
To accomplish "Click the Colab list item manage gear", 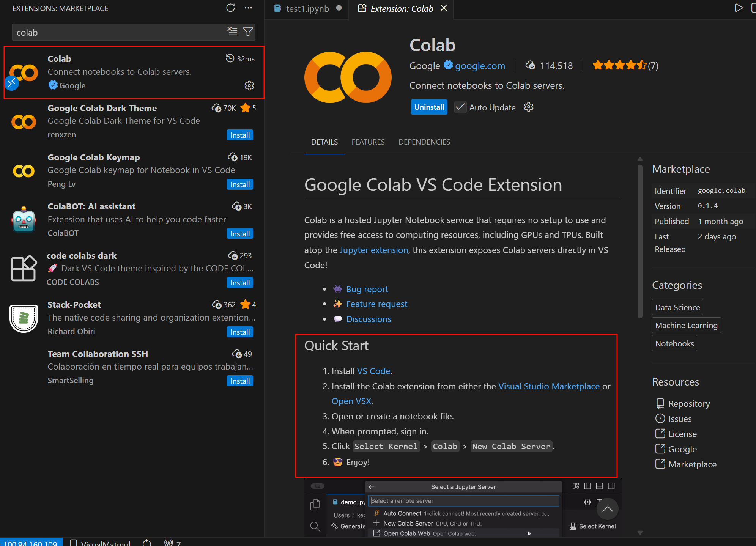I will pos(249,85).
